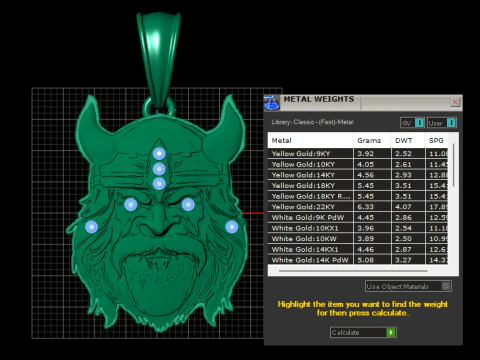Click the SPG column header
Viewport: 480px width, 360px height.
point(436,140)
